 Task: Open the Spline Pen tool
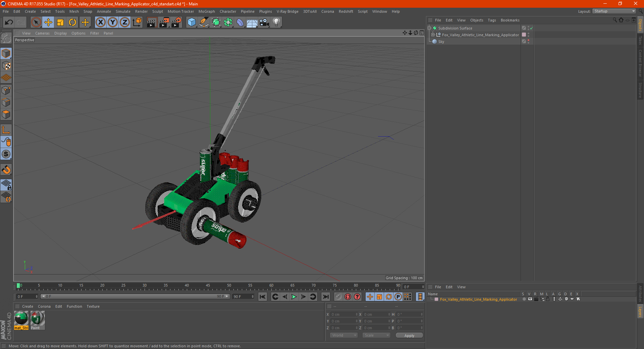(x=204, y=22)
